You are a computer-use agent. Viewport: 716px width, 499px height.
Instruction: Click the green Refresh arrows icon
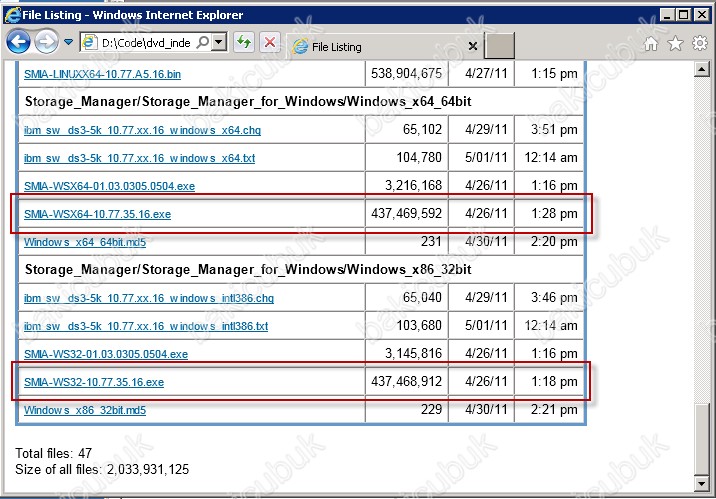coord(244,42)
